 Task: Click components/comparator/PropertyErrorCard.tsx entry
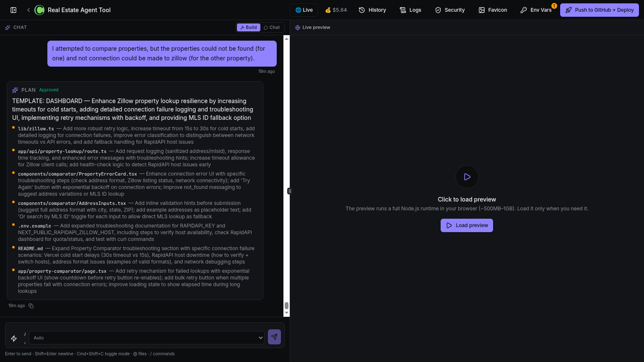pos(78,174)
